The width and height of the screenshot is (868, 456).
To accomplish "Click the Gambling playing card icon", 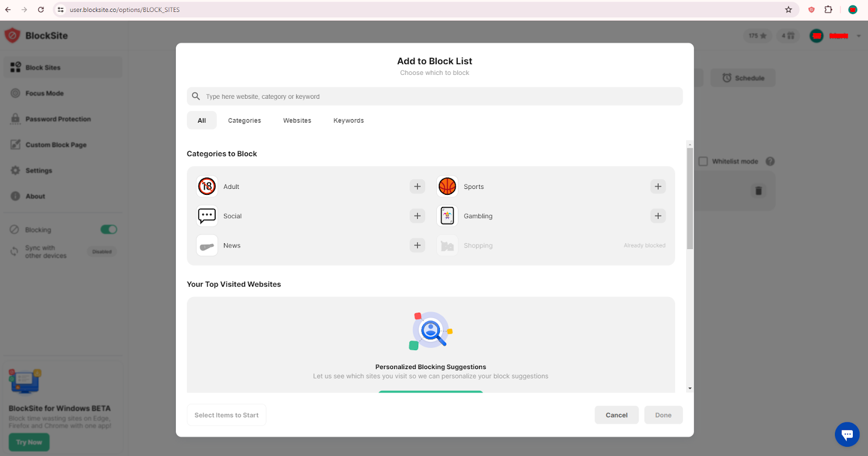I will coord(447,216).
